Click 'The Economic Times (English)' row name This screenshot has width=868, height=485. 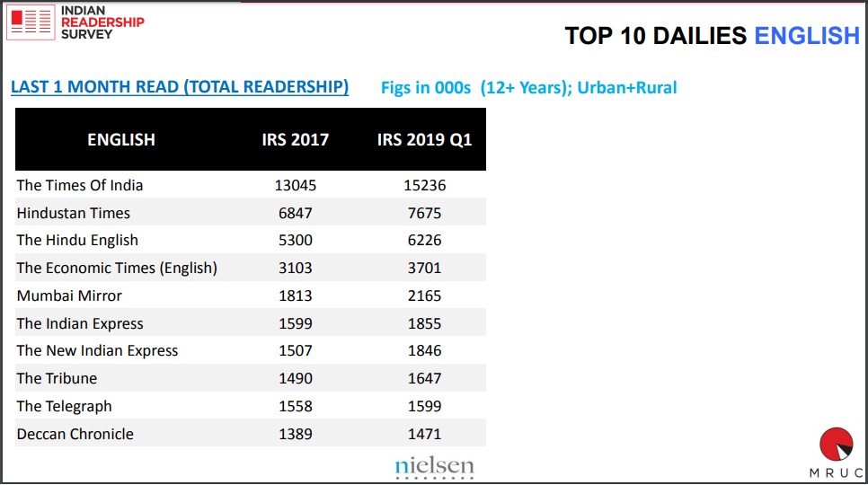[x=117, y=269]
